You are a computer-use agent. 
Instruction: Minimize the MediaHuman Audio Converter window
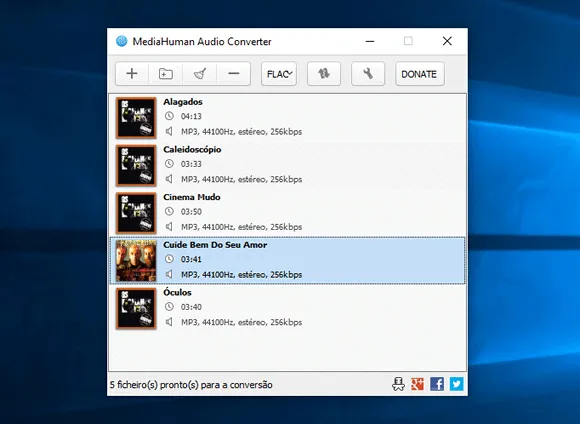[x=370, y=41]
